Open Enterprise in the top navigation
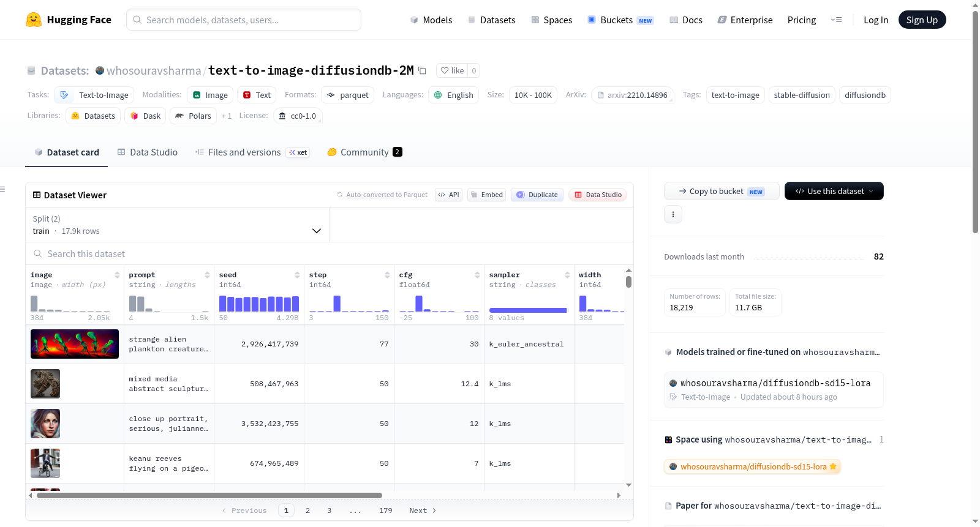This screenshot has width=980, height=527. (745, 20)
